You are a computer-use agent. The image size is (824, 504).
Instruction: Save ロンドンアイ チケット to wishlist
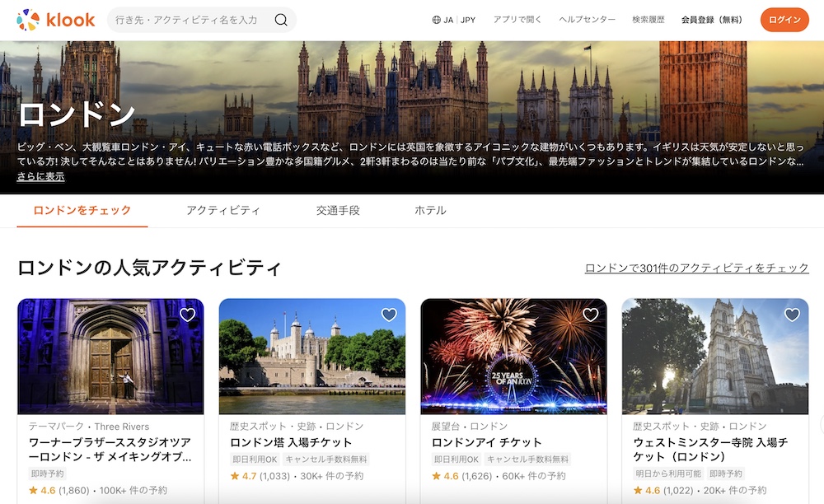591,315
